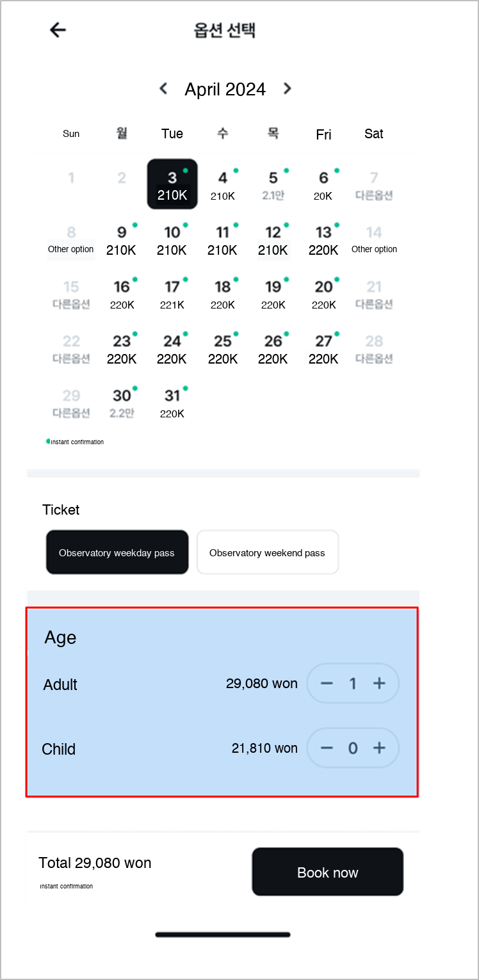Image resolution: width=479 pixels, height=980 pixels.
Task: Go to previous month chevron
Action: (164, 88)
